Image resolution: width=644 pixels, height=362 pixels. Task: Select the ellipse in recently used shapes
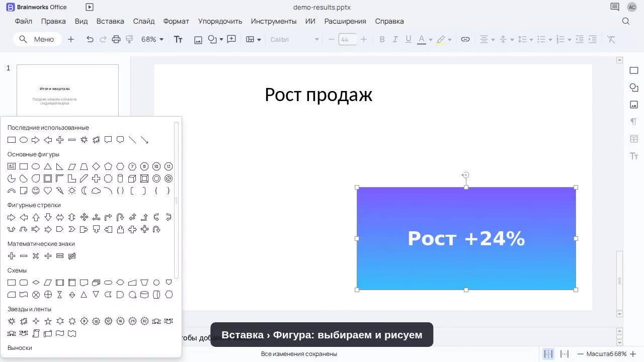click(24, 140)
